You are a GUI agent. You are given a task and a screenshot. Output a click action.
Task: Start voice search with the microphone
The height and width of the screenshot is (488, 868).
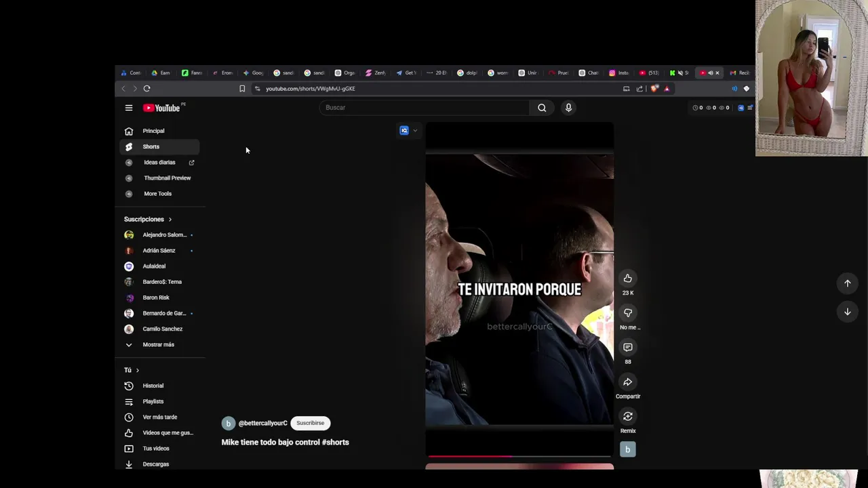[x=568, y=108]
